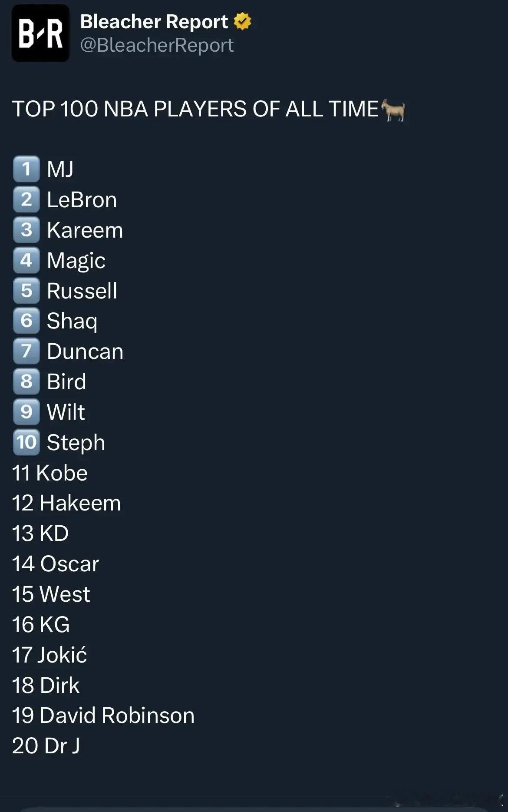
Task: Open the @BleacherReport handle link
Action: click(x=157, y=45)
